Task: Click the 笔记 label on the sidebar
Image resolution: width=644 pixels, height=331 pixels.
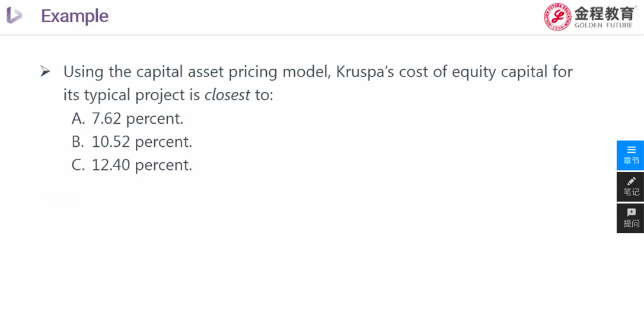Action: 632,192
